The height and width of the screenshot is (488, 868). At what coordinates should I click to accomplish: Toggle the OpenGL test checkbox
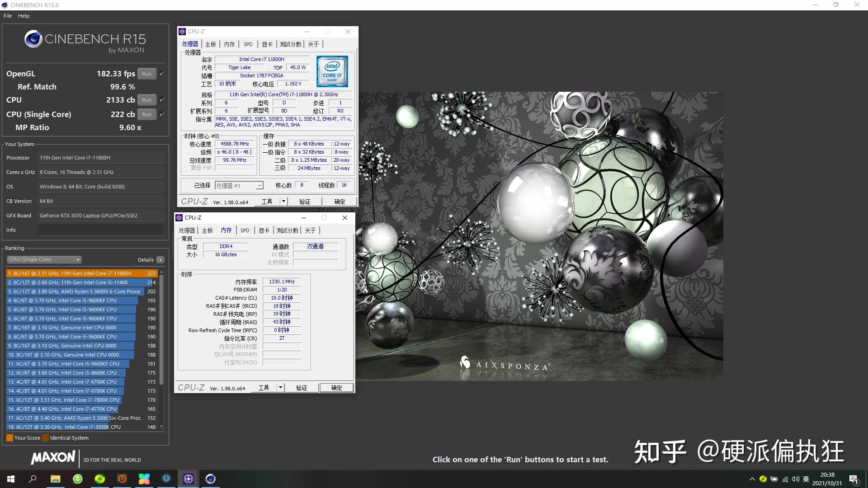point(161,73)
